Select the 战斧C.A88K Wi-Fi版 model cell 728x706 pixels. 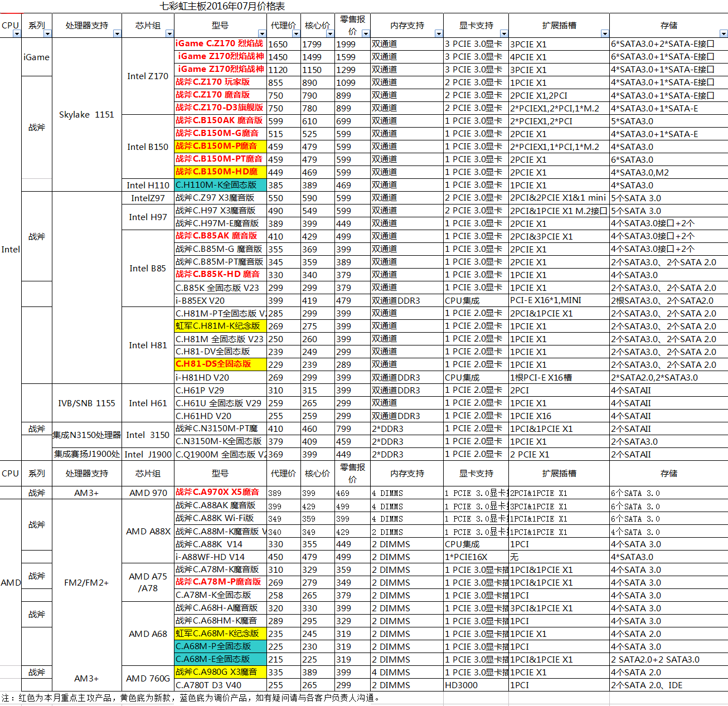click(x=220, y=519)
